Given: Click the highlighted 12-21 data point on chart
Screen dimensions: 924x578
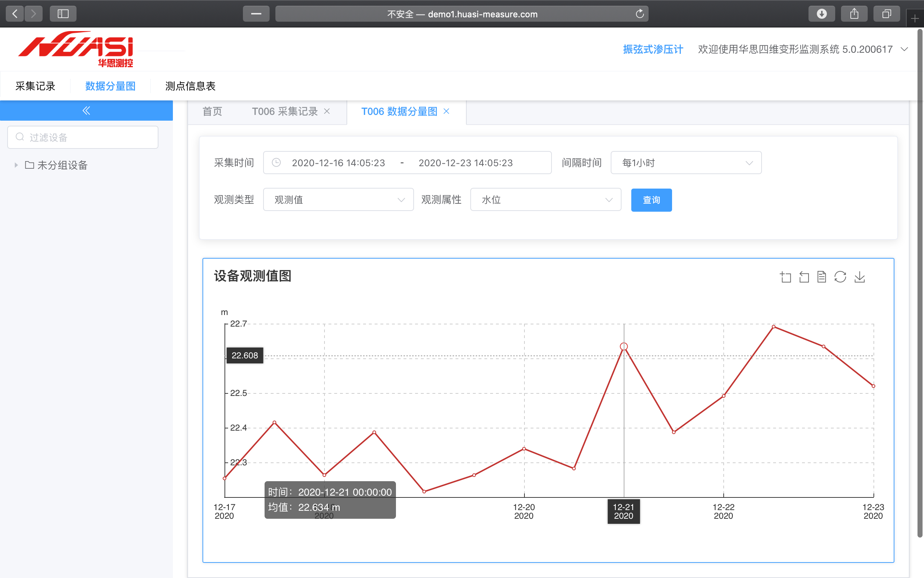Looking at the screenshot, I should [624, 346].
